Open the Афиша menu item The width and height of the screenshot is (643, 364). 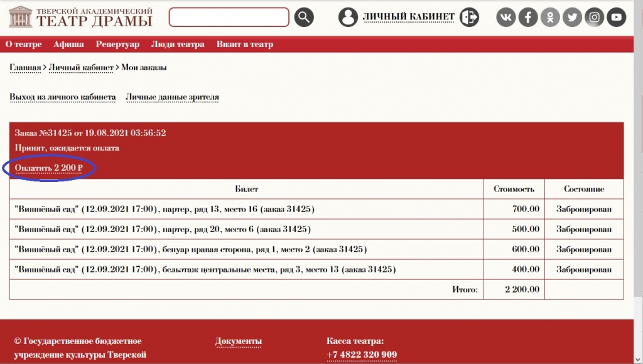tap(68, 45)
